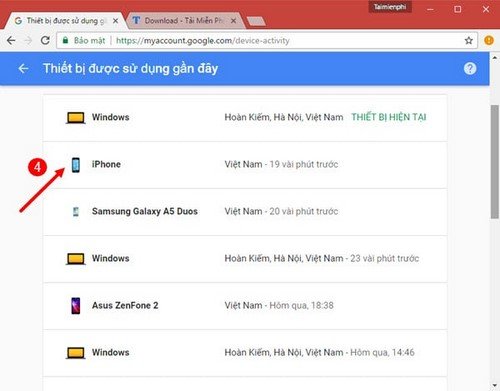Viewport: 500px width, 391px height.
Task: Open a new tab with the new-tab button
Action: tap(256, 21)
